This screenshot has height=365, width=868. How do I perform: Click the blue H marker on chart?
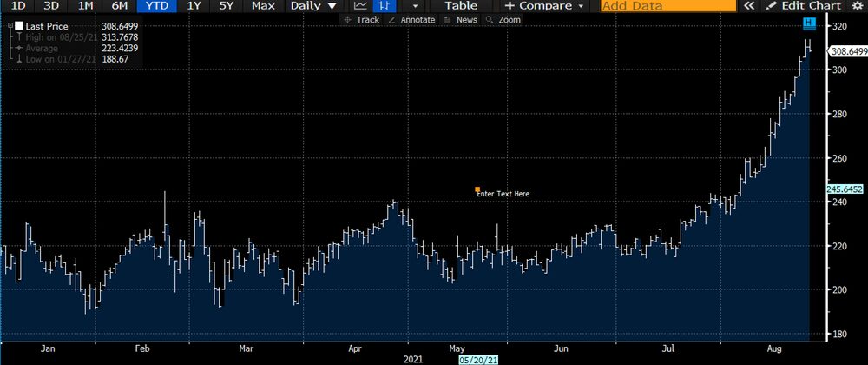click(x=809, y=22)
